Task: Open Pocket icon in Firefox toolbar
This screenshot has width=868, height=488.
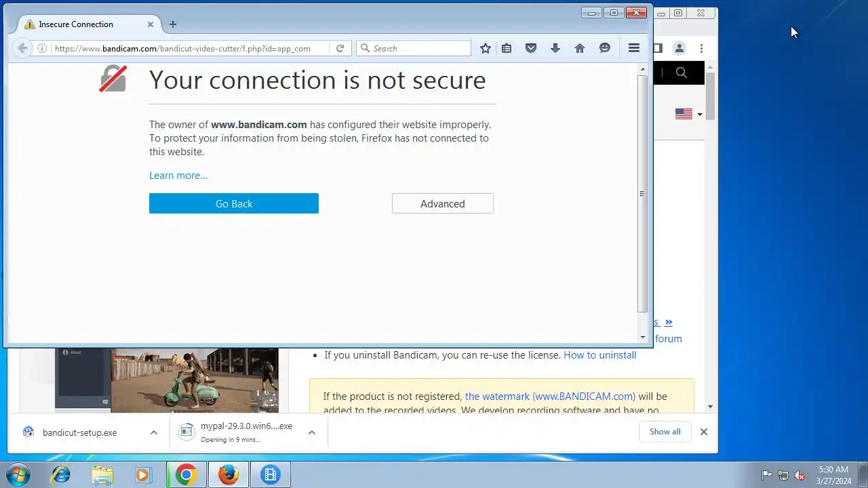Action: (531, 48)
